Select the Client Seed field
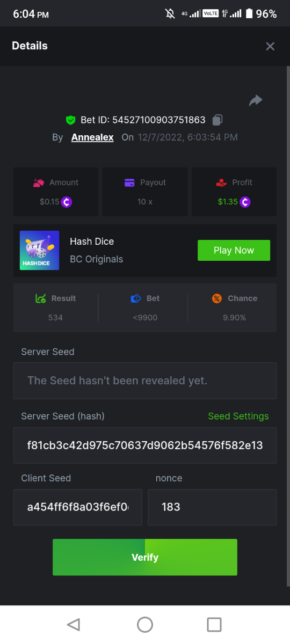 (x=78, y=507)
